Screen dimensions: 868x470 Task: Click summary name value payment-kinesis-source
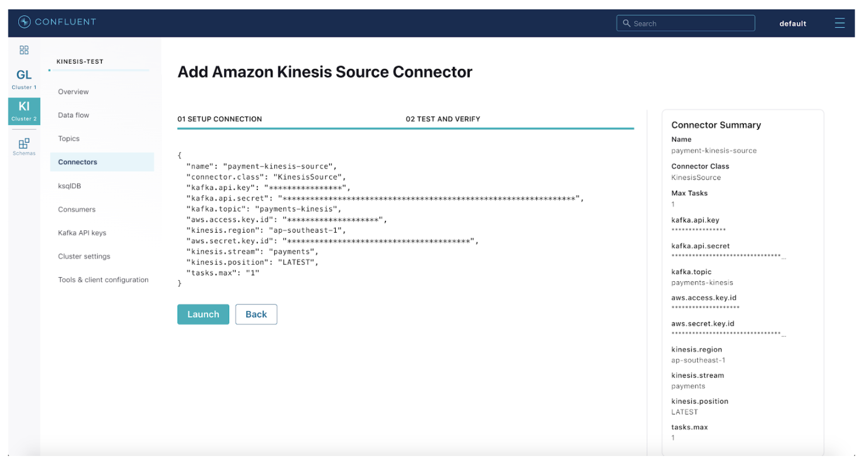pos(714,150)
